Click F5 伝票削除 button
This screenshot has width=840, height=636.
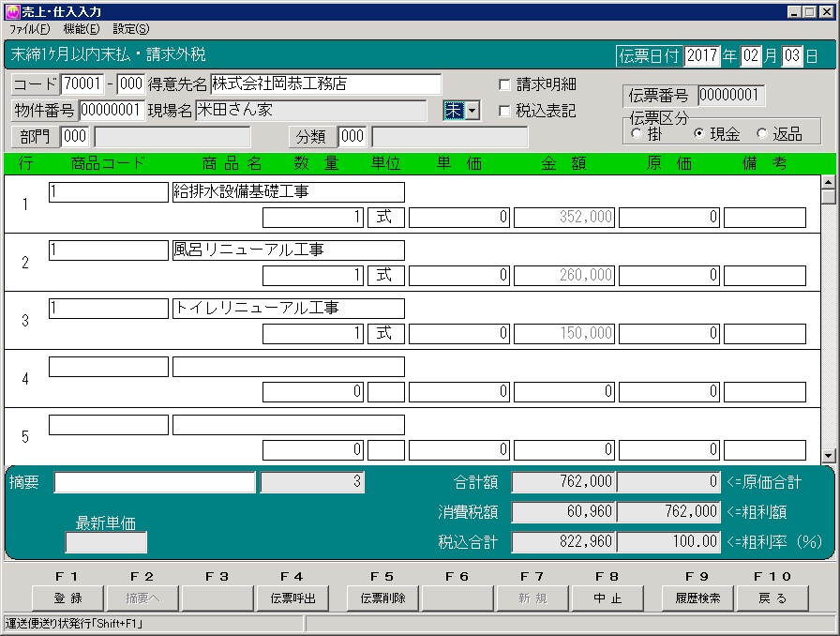pyautogui.click(x=382, y=598)
